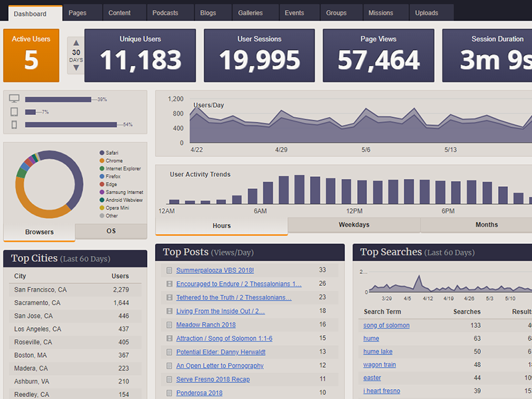Click the hume lake search link
The width and height of the screenshot is (532, 399).
pos(377,351)
